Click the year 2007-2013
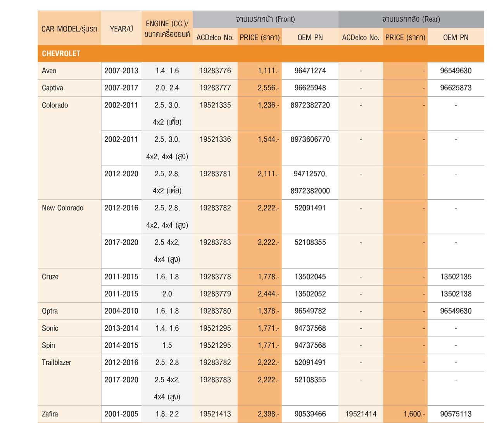Image resolution: width=504 pixels, height=423 pixels. pyautogui.click(x=121, y=71)
